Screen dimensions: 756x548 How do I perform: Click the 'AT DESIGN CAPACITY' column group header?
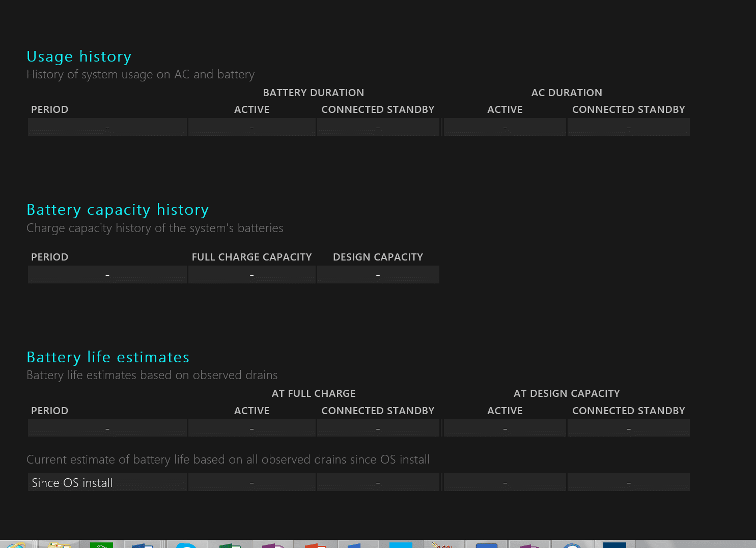(x=567, y=393)
